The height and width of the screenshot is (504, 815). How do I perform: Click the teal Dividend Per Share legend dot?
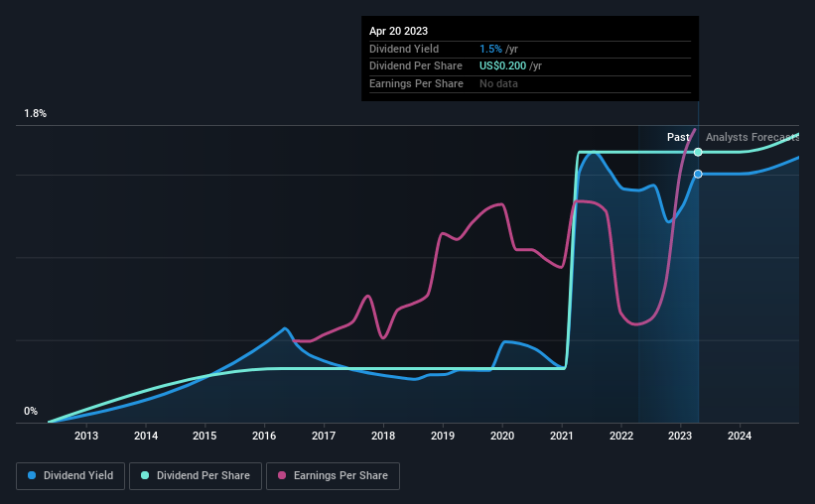pos(145,475)
